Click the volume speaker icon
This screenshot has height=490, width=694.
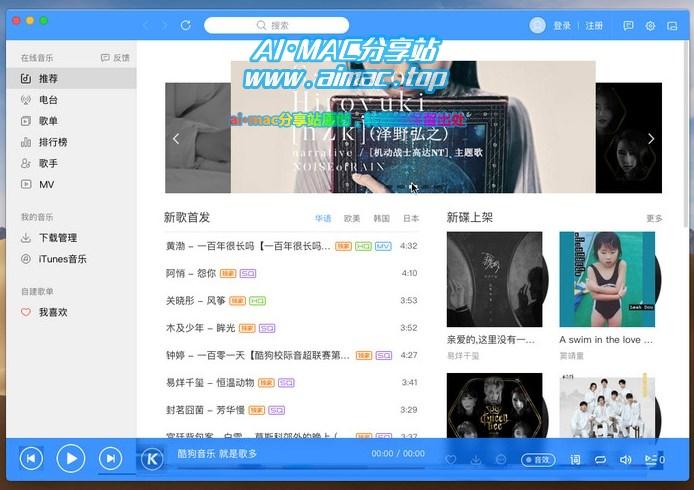click(x=625, y=460)
